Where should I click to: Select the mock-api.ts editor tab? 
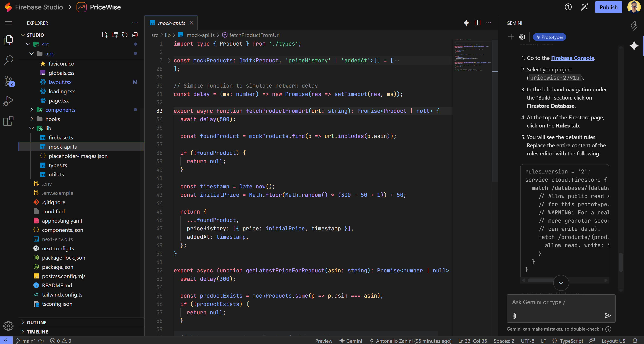pyautogui.click(x=171, y=23)
